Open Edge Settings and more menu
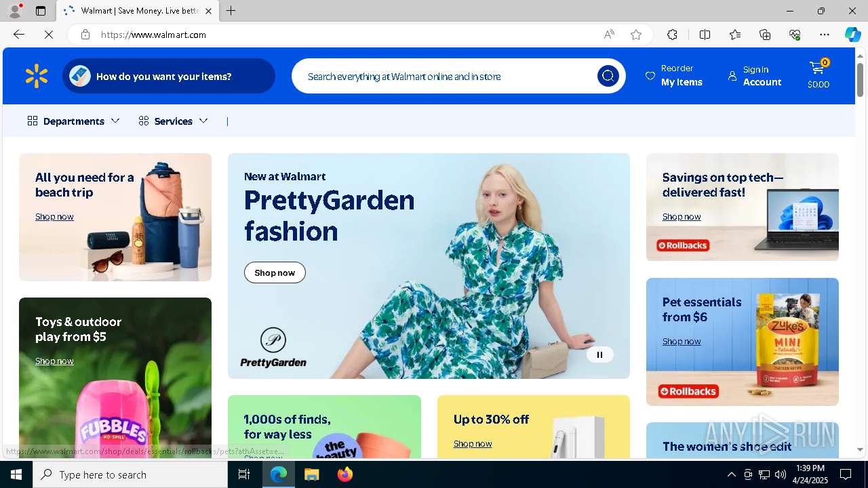The image size is (868, 488). (x=825, y=35)
